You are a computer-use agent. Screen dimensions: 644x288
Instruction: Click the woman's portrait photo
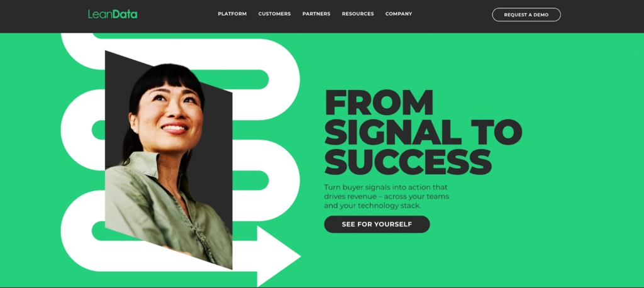pyautogui.click(x=169, y=160)
